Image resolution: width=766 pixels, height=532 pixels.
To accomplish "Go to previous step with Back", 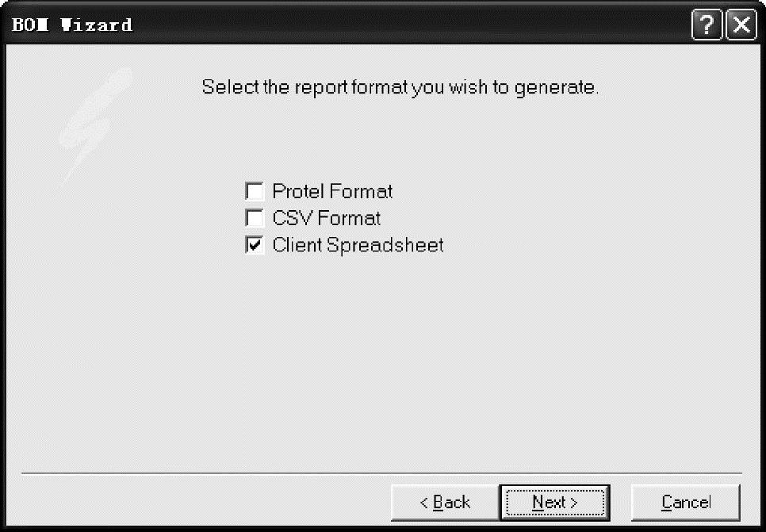I will 445,502.
